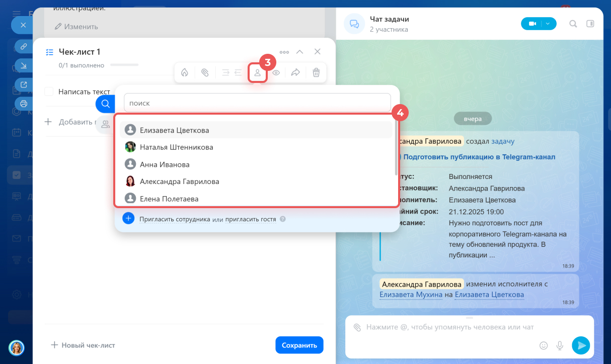Screen dimensions: 611x364
Task: Click the microphone voice message icon
Action: click(x=559, y=345)
